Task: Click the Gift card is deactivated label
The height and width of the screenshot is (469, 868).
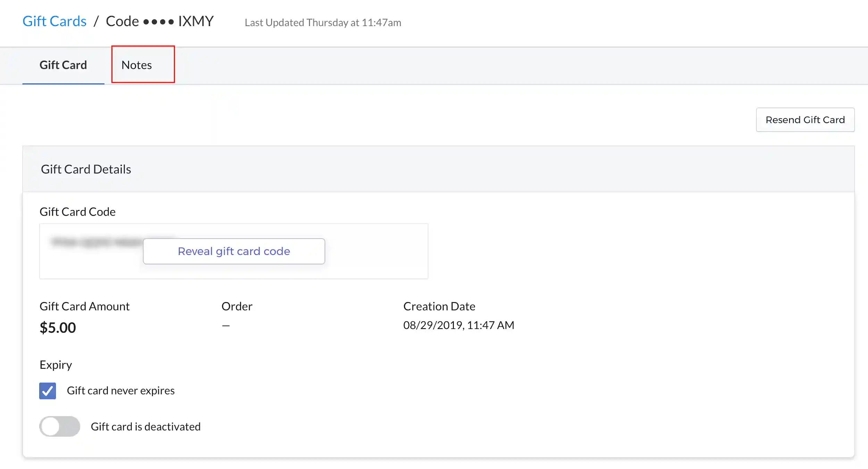Action: click(146, 427)
